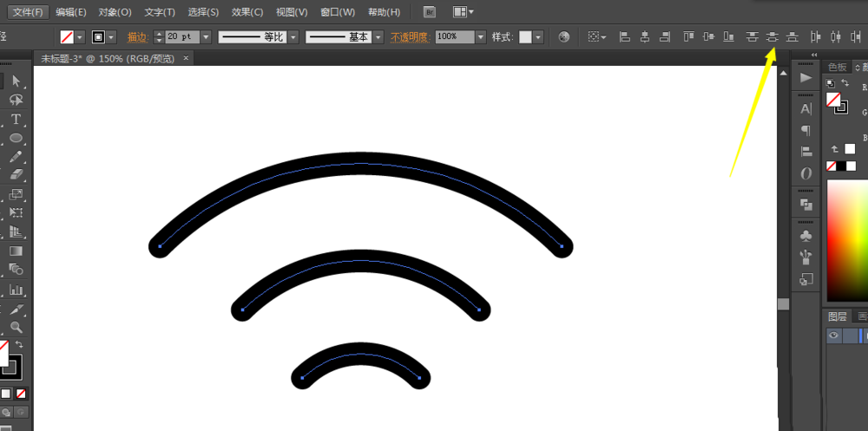Open graphic style 样式 dropdown
This screenshot has width=868, height=431.
tap(539, 37)
